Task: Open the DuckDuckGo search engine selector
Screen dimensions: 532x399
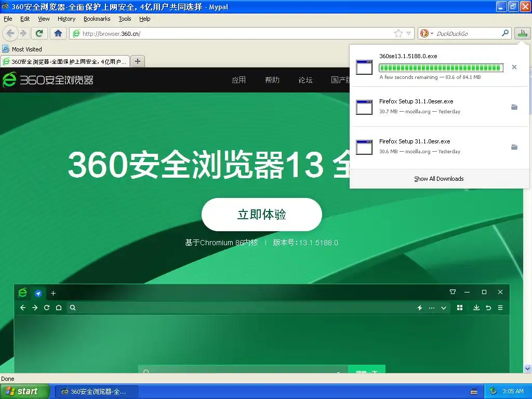Action: click(x=427, y=33)
